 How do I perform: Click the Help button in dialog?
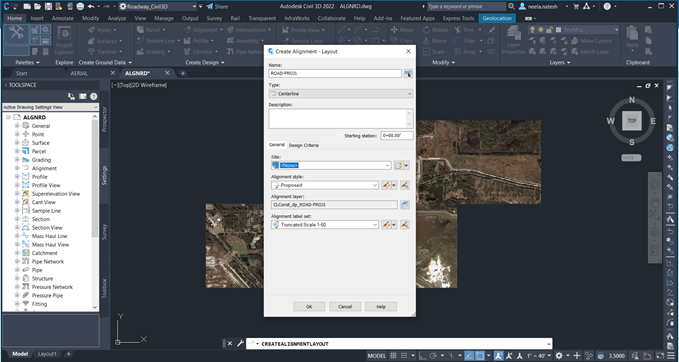coord(381,307)
